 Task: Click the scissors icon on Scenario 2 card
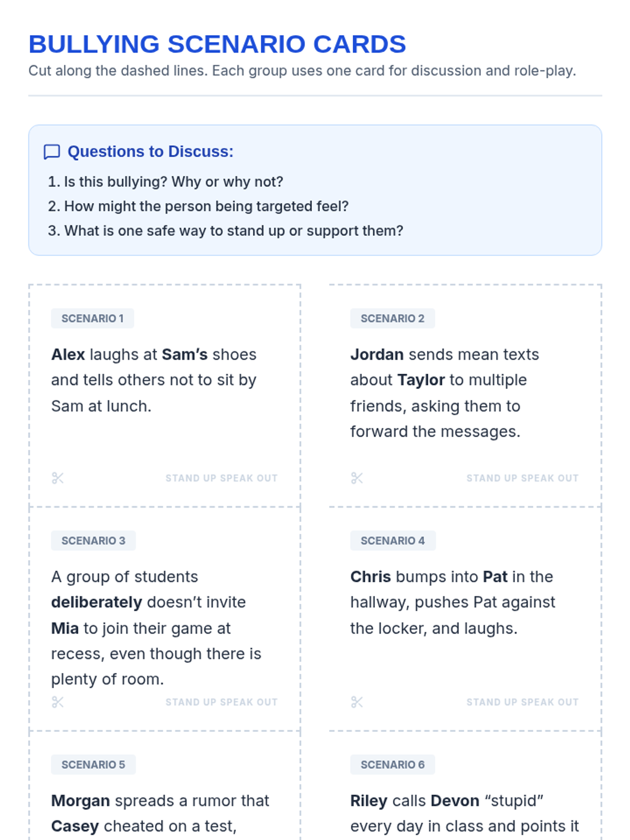[357, 478]
